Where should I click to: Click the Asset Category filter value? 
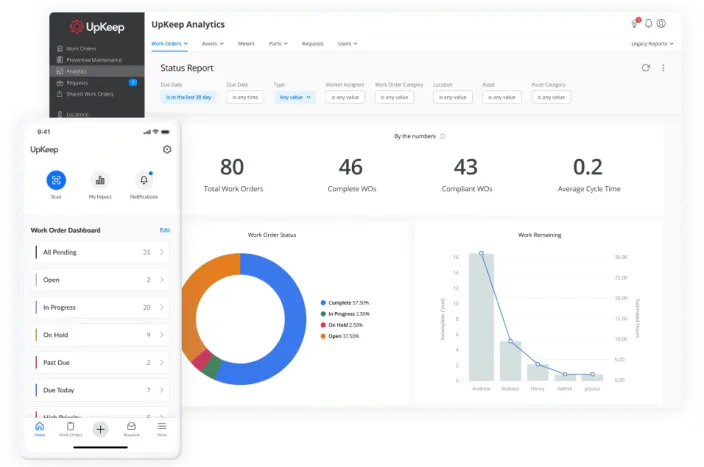point(551,97)
